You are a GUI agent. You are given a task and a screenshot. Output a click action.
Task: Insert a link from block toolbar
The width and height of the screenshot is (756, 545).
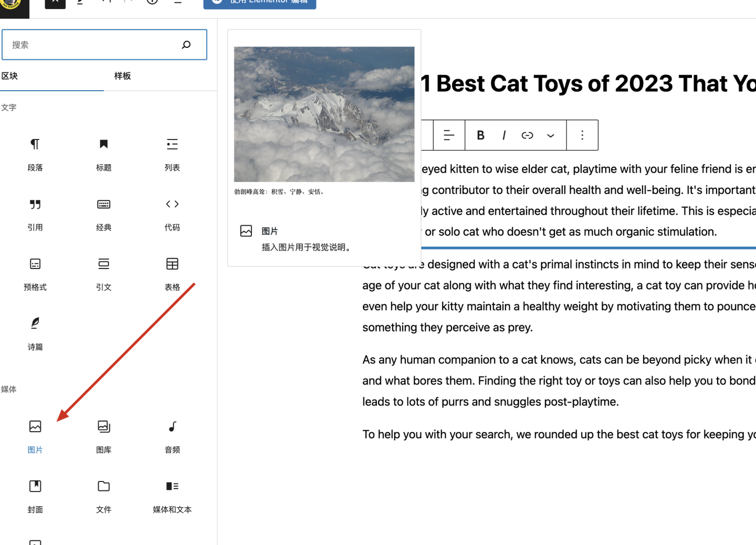[527, 135]
